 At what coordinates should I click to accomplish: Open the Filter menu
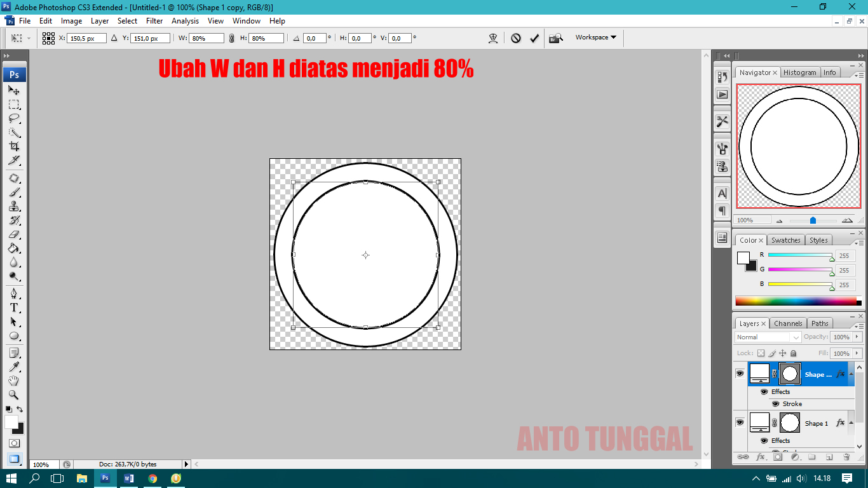pyautogui.click(x=154, y=21)
